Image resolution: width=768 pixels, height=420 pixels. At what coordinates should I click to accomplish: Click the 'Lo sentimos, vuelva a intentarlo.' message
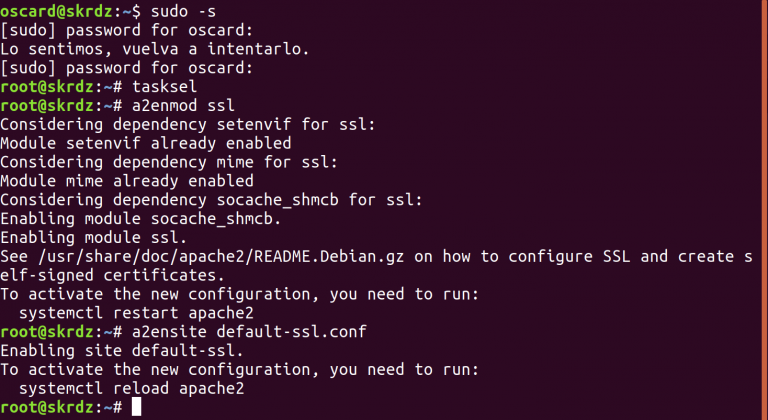[x=155, y=49]
